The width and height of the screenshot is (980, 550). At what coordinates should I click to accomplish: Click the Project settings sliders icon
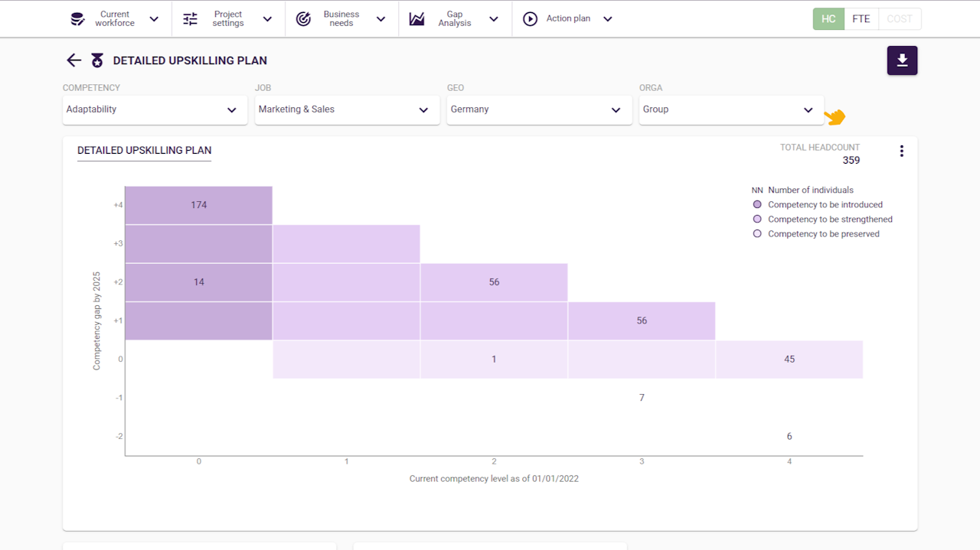tap(190, 19)
